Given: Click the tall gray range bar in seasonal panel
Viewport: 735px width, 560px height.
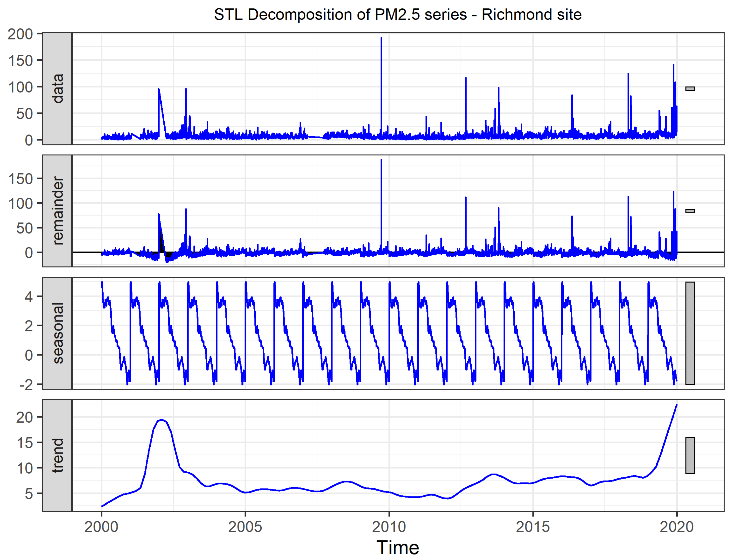Looking at the screenshot, I should coord(690,333).
